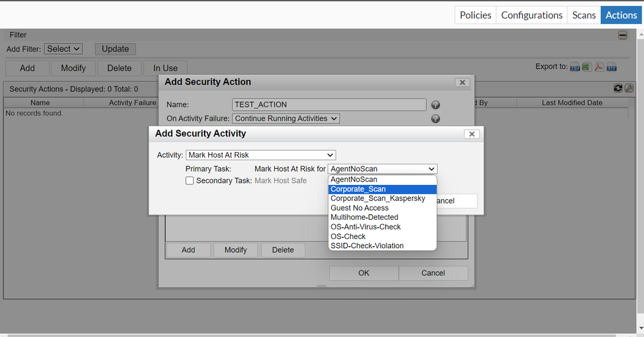The height and width of the screenshot is (337, 644).
Task: Switch to the Policies tab
Action: (x=476, y=15)
